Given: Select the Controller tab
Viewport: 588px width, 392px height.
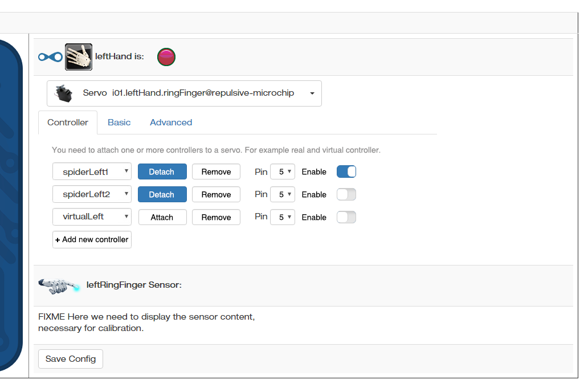Looking at the screenshot, I should [68, 122].
